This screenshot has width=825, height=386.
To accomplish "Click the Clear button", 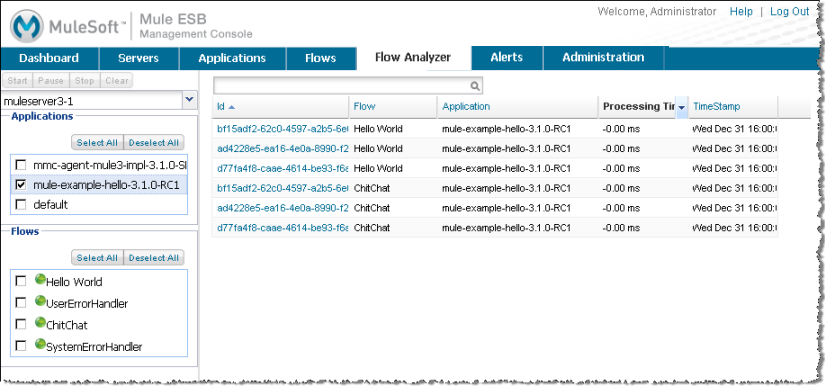I will 116,80.
